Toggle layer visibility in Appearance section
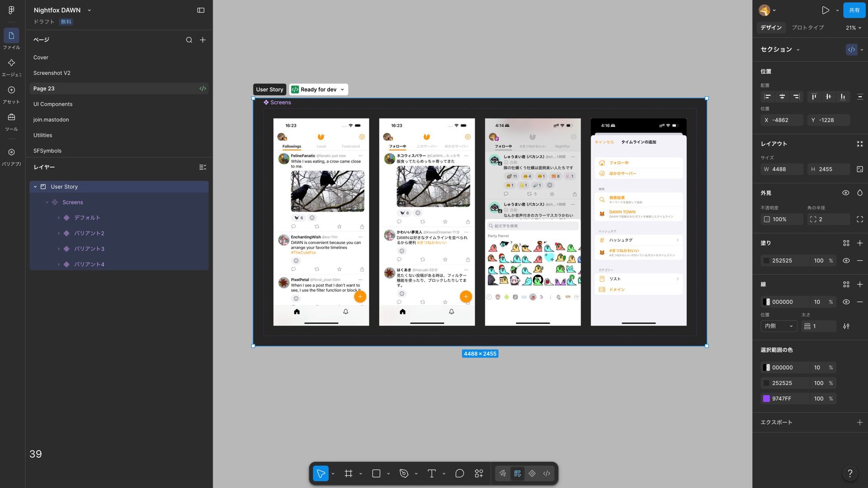 click(845, 193)
